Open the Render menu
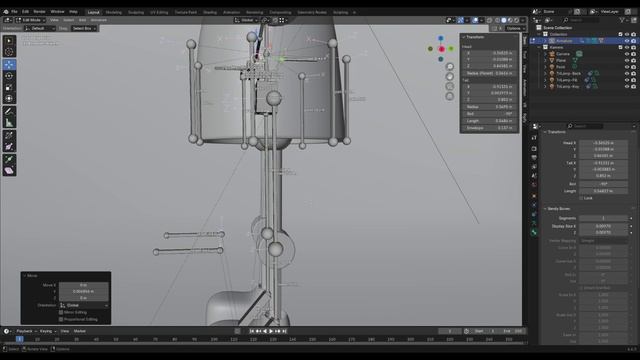 click(39, 12)
